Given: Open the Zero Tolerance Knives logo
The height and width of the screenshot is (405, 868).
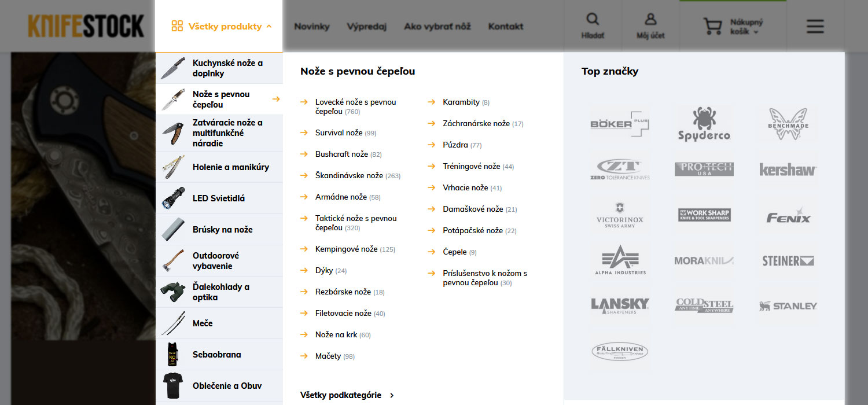Looking at the screenshot, I should click(620, 170).
